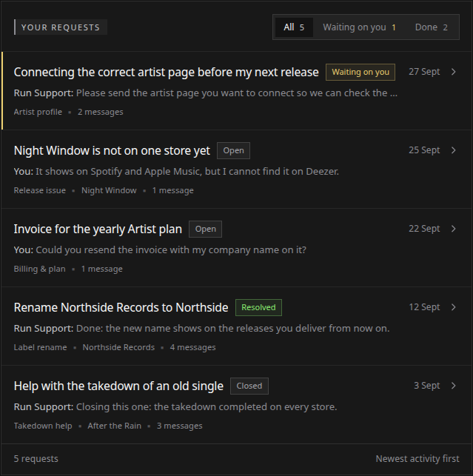Click the 'Northside Records' metadata tag
473x476 pixels.
118,348
